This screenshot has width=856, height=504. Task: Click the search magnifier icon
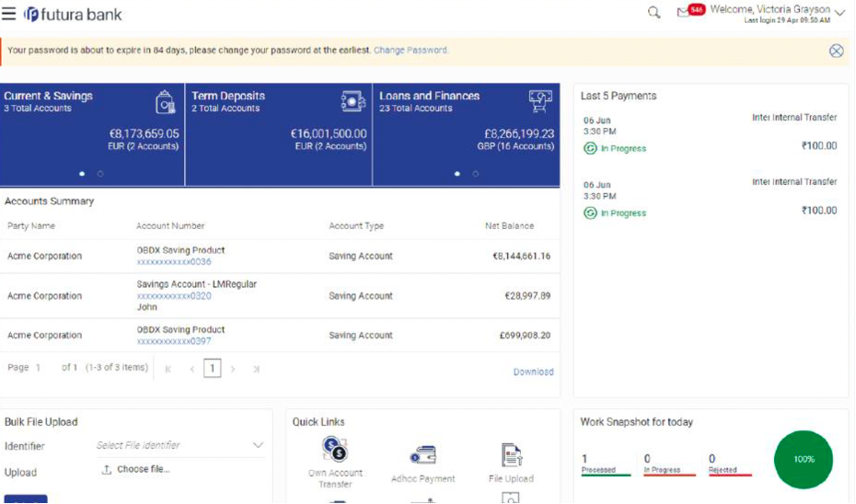(x=654, y=13)
